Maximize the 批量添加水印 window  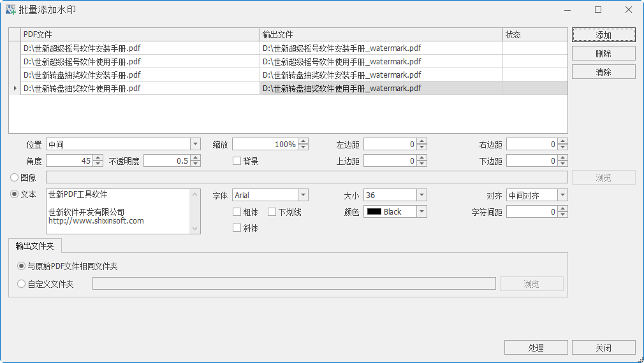[598, 10]
